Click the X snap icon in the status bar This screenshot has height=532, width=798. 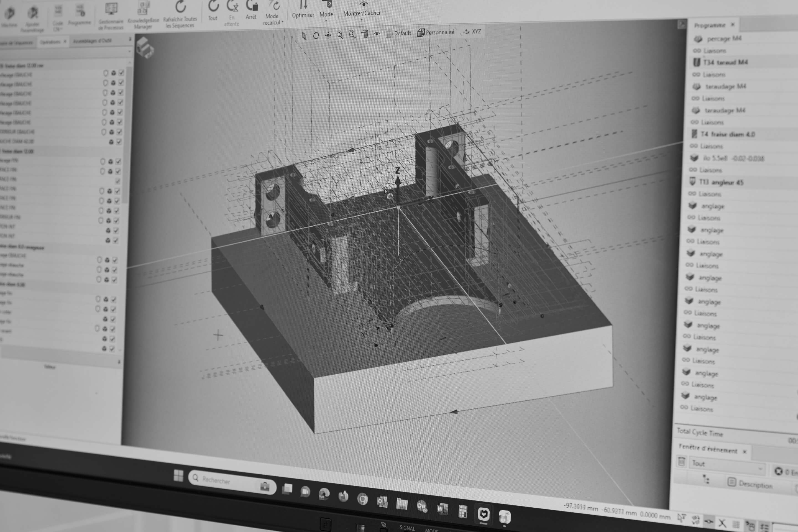pyautogui.click(x=722, y=523)
